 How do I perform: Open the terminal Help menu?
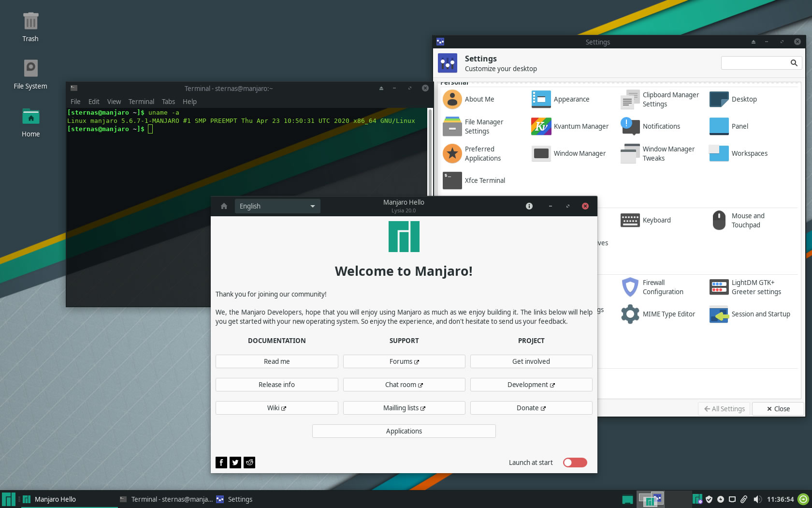(x=189, y=102)
